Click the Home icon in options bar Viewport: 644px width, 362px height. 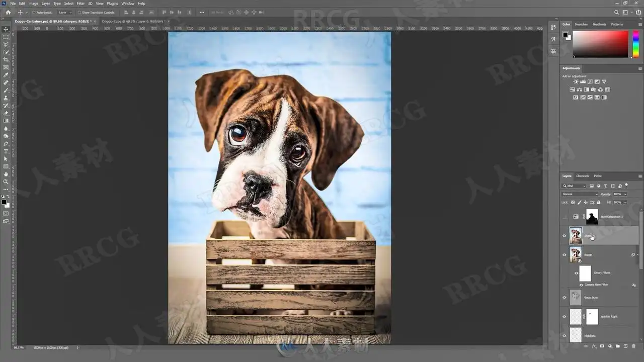click(x=8, y=12)
